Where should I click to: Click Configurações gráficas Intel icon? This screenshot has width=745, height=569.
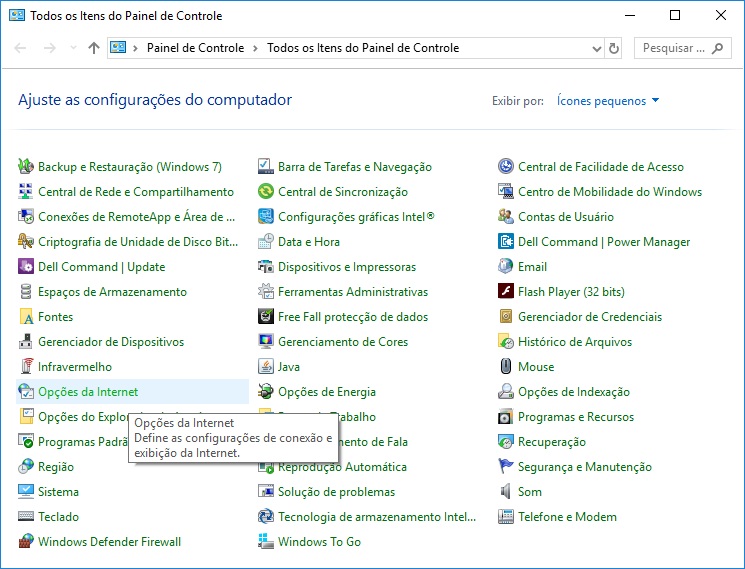coord(266,217)
